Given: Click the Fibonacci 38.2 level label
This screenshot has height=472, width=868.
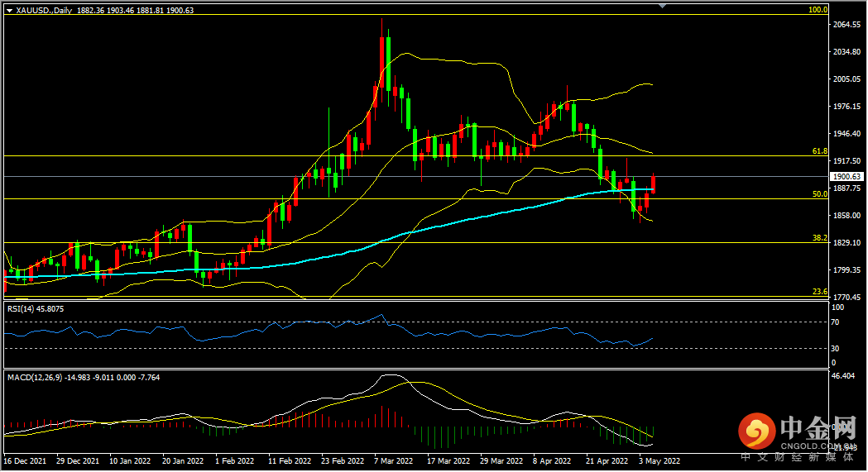Looking at the screenshot, I should [x=820, y=238].
